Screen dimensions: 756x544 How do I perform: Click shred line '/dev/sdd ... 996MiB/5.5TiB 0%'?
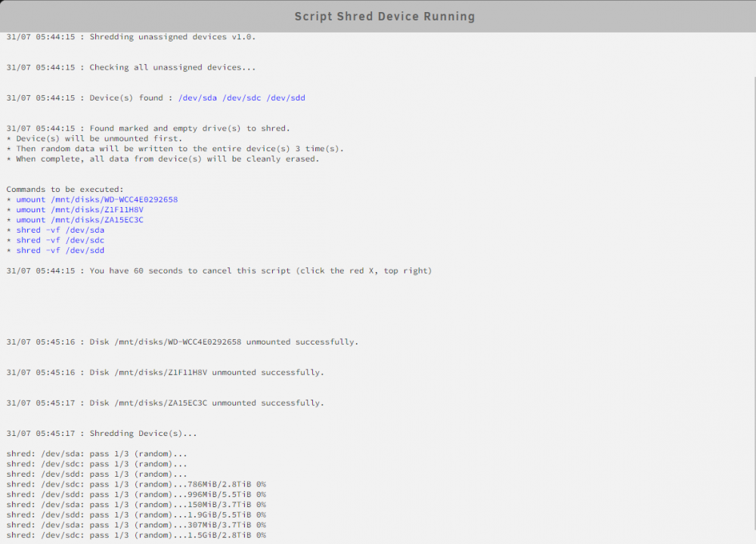coord(136,494)
